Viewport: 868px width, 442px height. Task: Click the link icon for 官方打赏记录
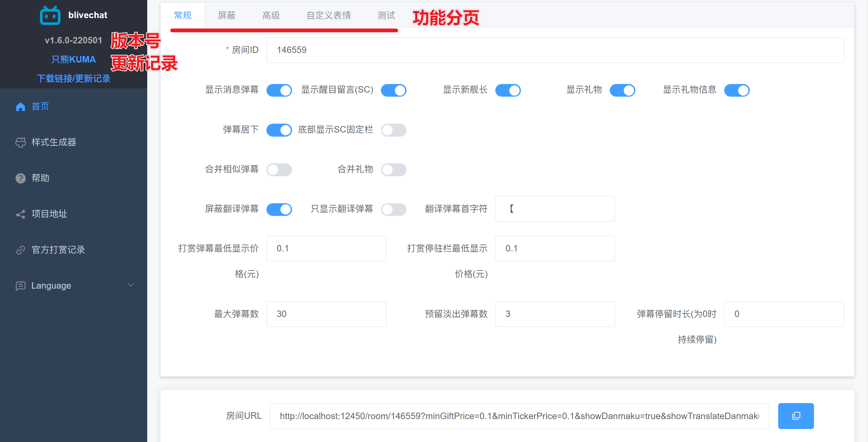coord(20,250)
